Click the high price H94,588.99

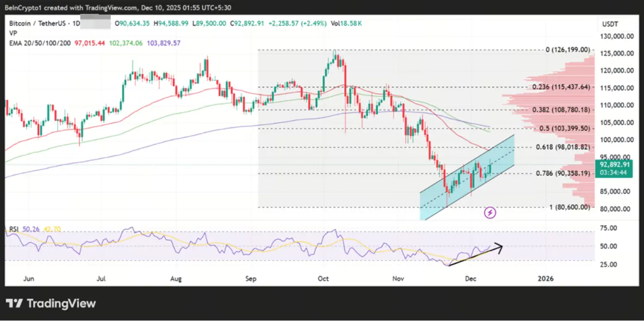click(x=171, y=23)
